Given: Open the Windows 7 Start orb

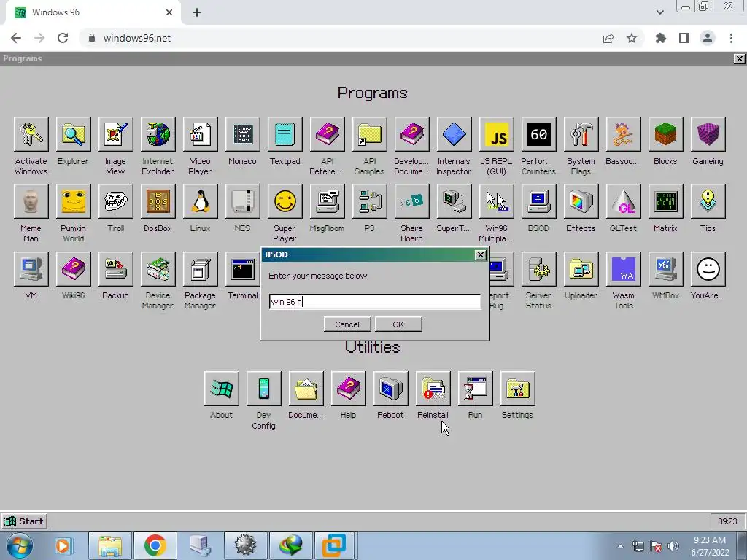Looking at the screenshot, I should point(20,545).
